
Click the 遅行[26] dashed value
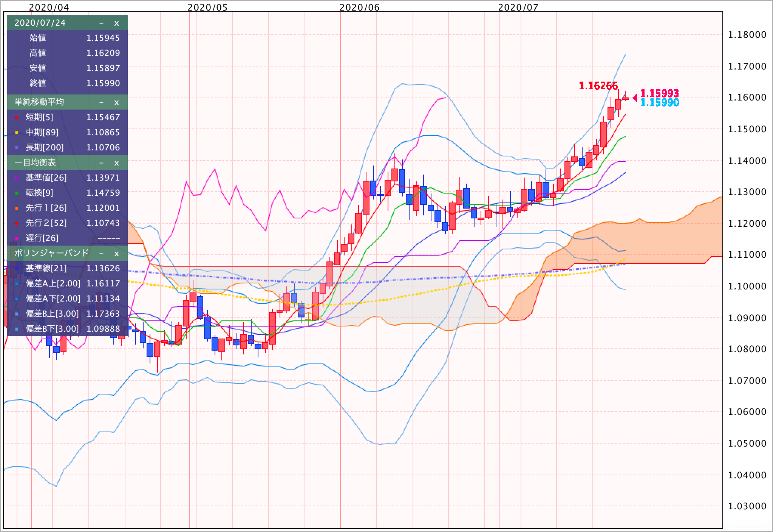click(109, 238)
